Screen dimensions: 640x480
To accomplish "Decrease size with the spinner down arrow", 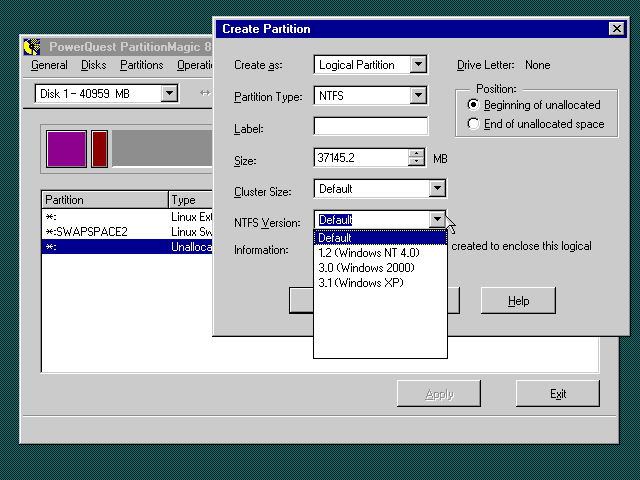I will pos(416,162).
